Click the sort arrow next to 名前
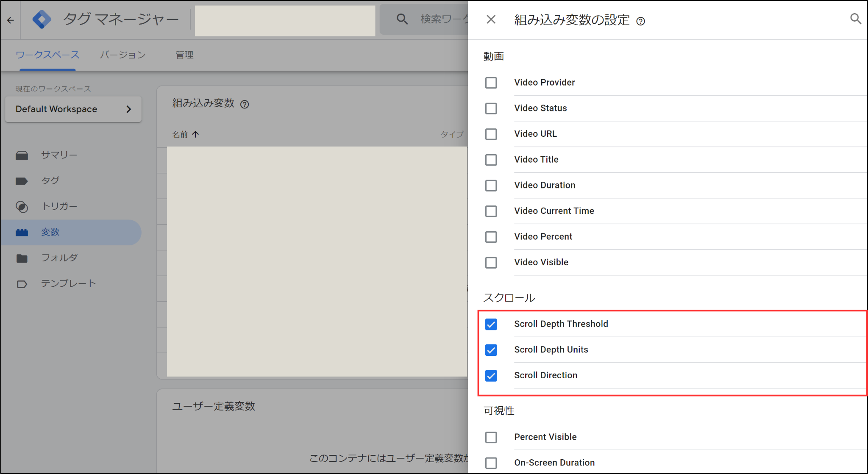Viewport: 868px width, 474px height. (195, 134)
